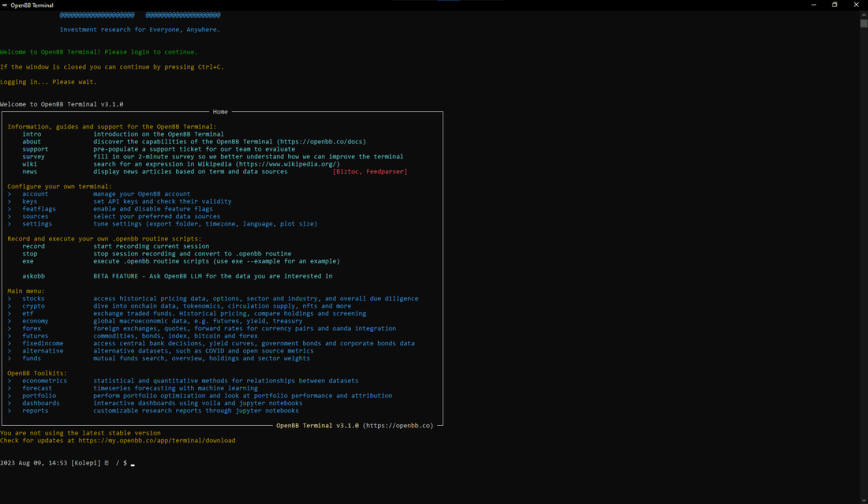The width and height of the screenshot is (868, 504).
Task: Click the arrow marker before 'reports'
Action: [9, 410]
